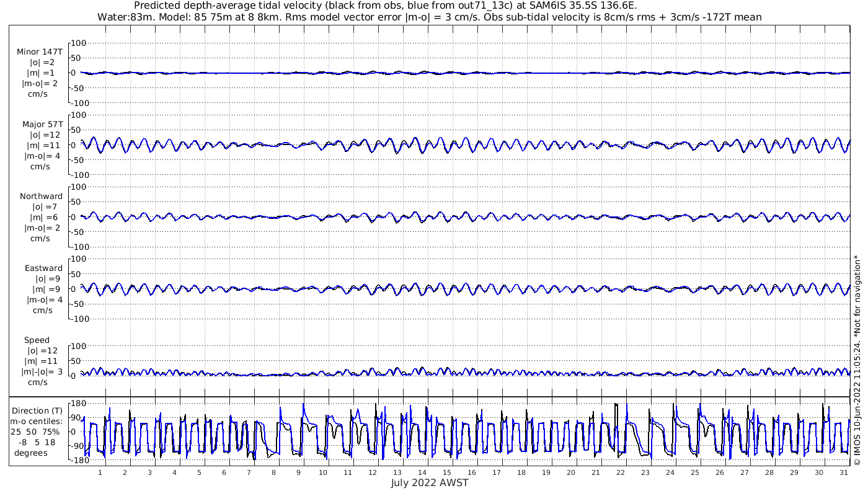This screenshot has width=868, height=496.
Task: Select the "Direction (T)" panel label
Action: (x=38, y=410)
